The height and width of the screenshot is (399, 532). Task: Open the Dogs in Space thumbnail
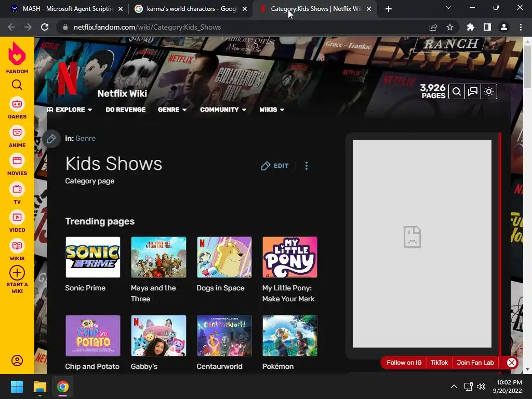tap(224, 257)
